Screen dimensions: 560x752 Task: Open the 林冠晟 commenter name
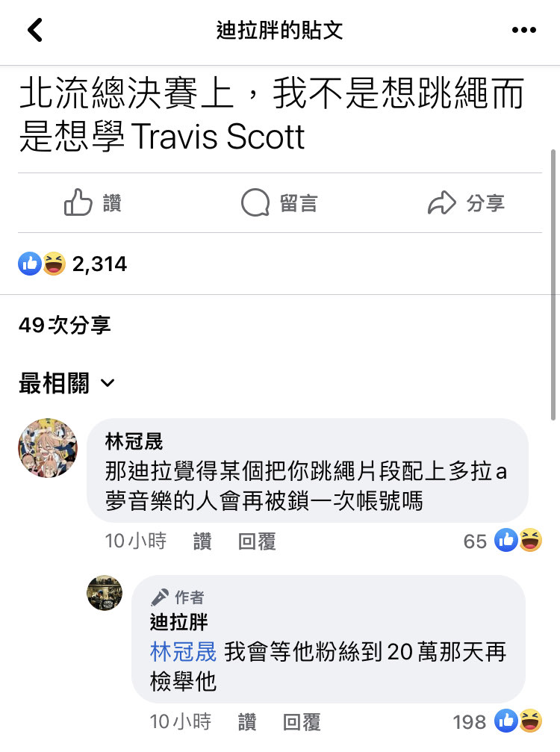(x=134, y=441)
